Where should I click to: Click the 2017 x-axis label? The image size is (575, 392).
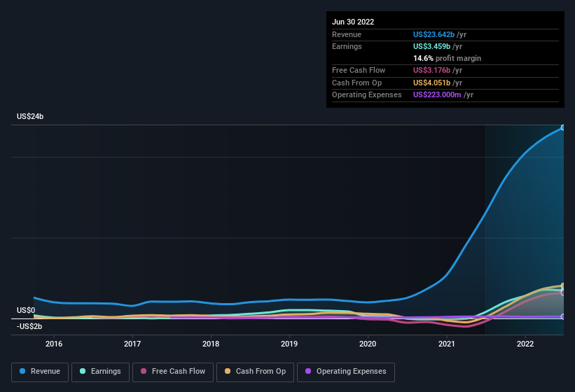coord(132,344)
